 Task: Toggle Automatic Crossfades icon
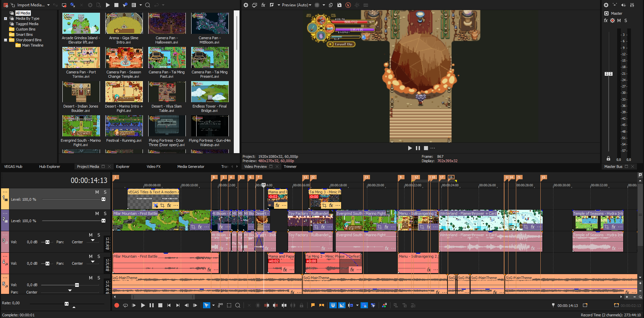(342, 305)
